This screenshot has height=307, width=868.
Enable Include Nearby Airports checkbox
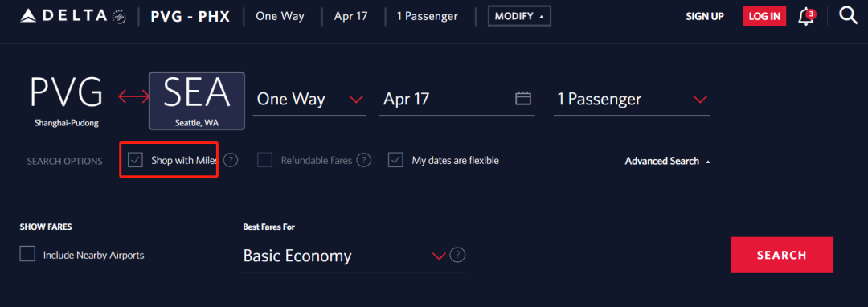coord(27,254)
